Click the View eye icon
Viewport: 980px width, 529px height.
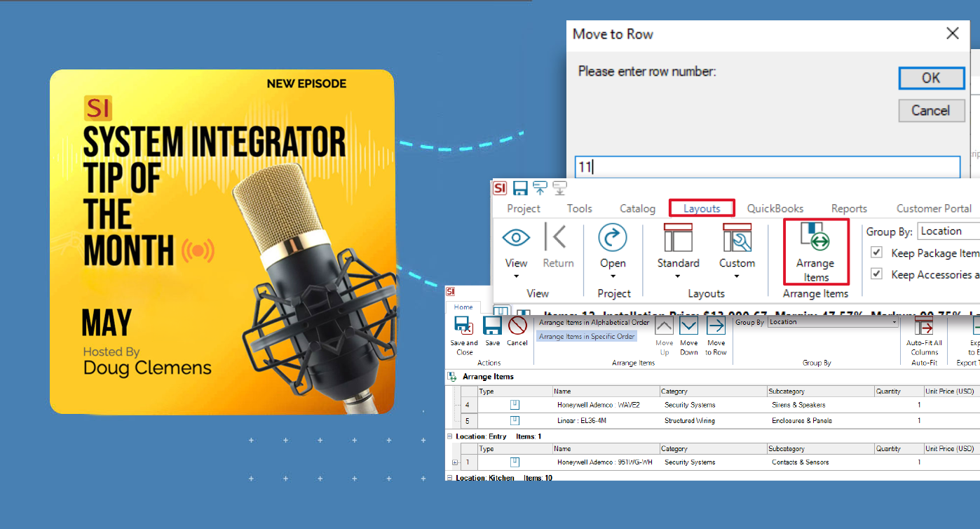516,238
